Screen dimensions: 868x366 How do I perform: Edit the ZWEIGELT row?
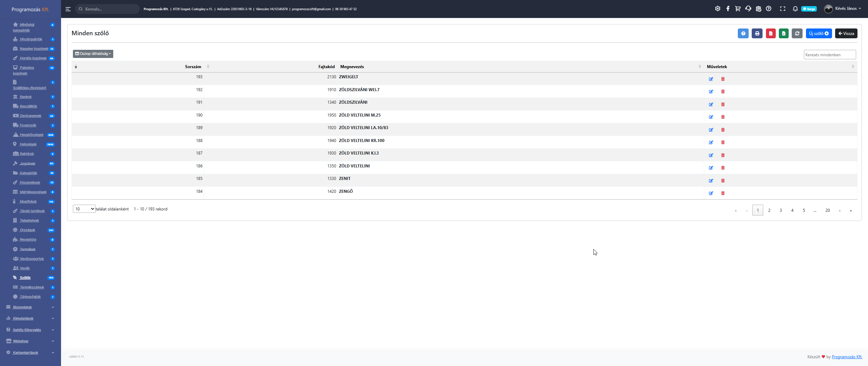pyautogui.click(x=711, y=79)
